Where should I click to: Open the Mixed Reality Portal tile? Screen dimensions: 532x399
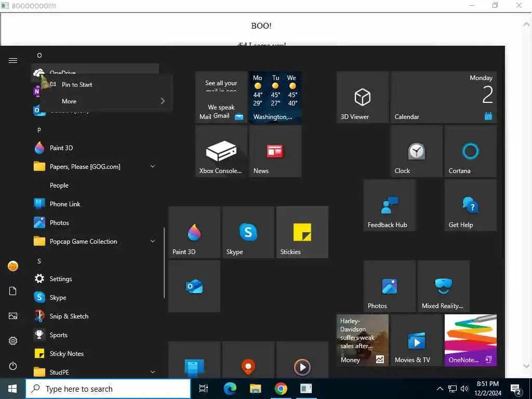pos(444,286)
